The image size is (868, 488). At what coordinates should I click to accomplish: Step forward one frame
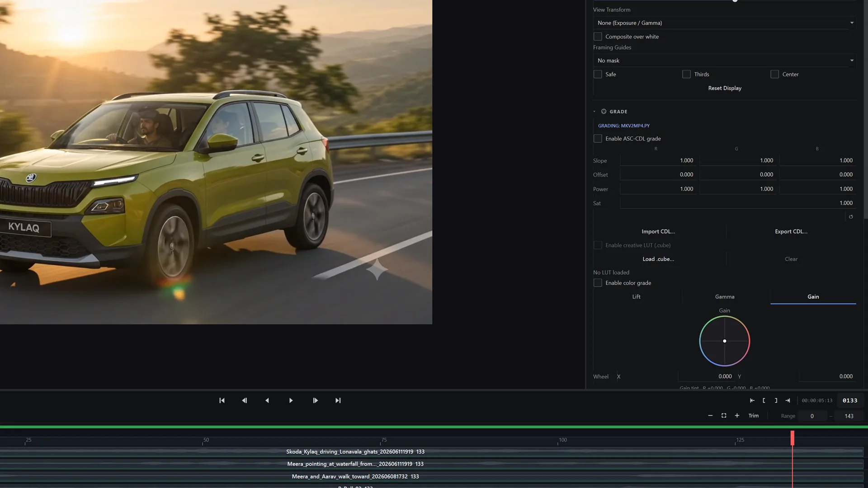click(315, 400)
